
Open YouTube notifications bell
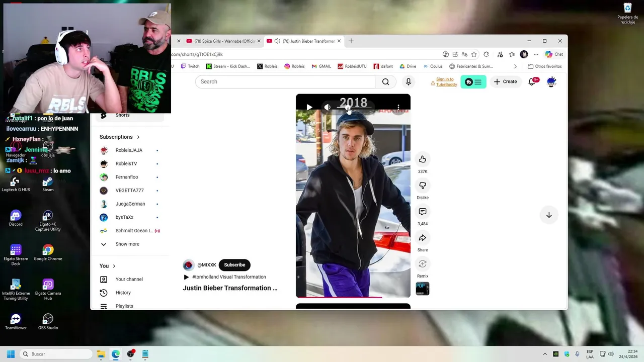pos(532,81)
